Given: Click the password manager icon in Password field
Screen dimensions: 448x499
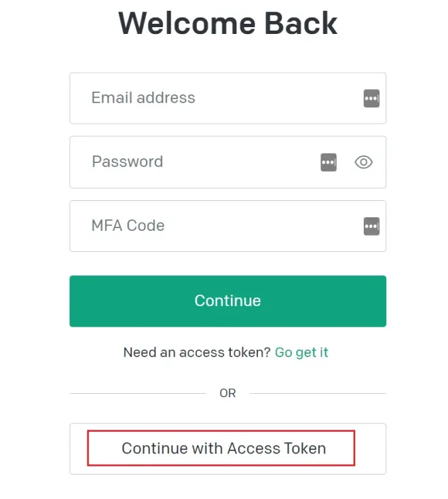Looking at the screenshot, I should (x=329, y=162).
